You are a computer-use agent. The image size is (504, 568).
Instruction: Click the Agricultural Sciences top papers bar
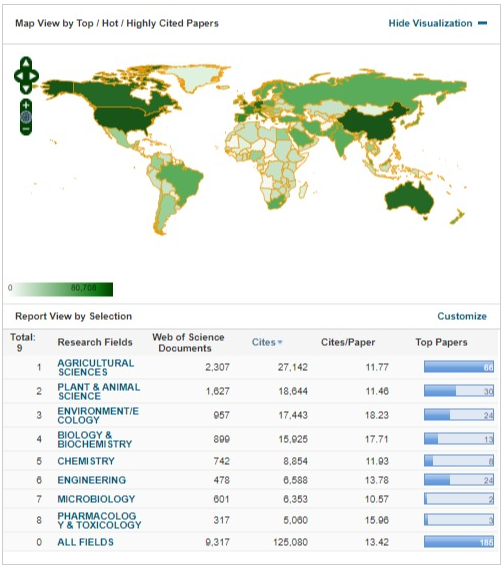pyautogui.click(x=459, y=367)
